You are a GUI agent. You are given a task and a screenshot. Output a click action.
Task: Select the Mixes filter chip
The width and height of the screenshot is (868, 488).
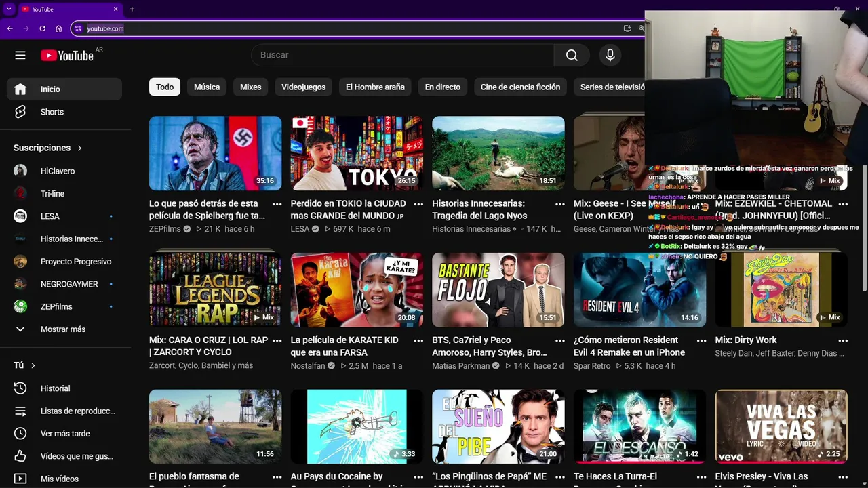250,87
